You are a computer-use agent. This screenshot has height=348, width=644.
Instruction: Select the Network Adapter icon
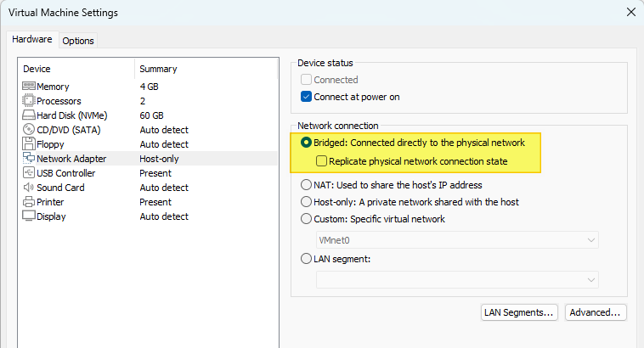(28, 158)
